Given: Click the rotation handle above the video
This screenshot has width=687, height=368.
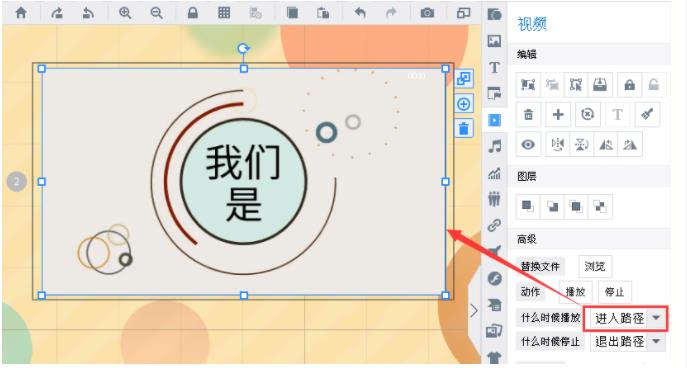Looking at the screenshot, I should click(244, 48).
